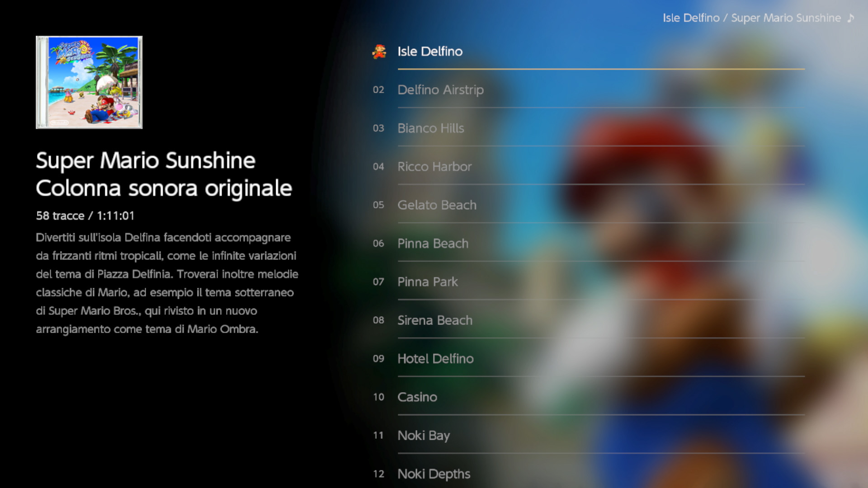This screenshot has width=868, height=488.
Task: Select the Pinna Park track
Action: (427, 282)
